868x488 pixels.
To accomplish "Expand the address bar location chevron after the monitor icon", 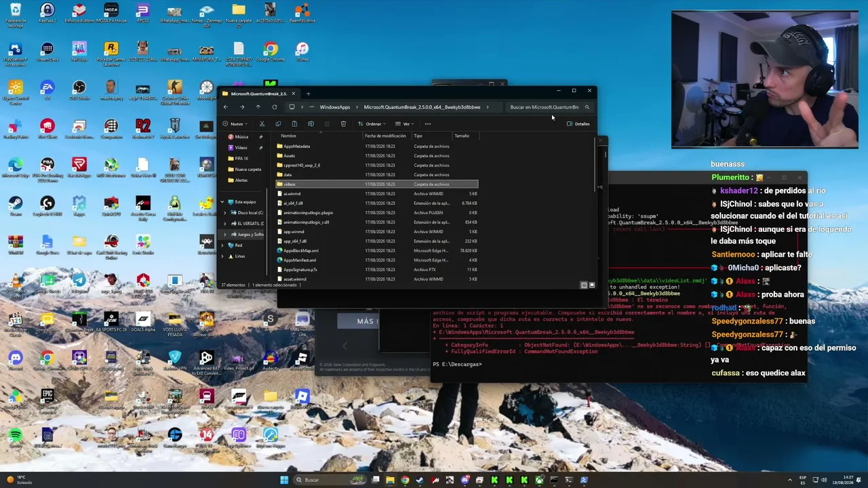I will pos(302,107).
